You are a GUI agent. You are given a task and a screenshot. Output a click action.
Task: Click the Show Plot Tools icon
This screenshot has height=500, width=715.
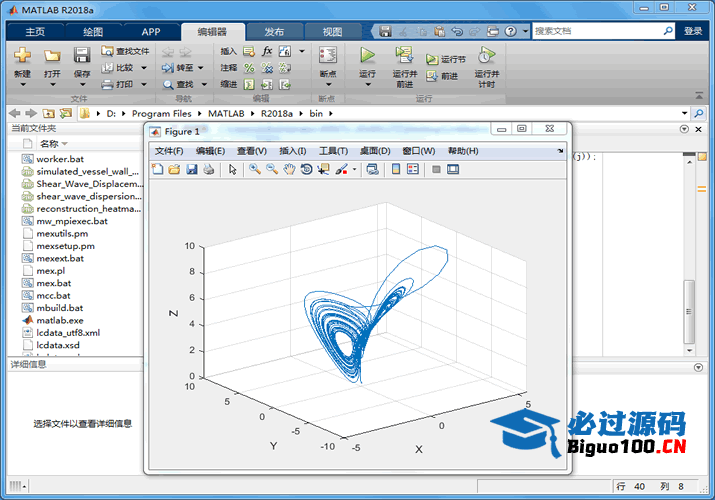point(453,169)
